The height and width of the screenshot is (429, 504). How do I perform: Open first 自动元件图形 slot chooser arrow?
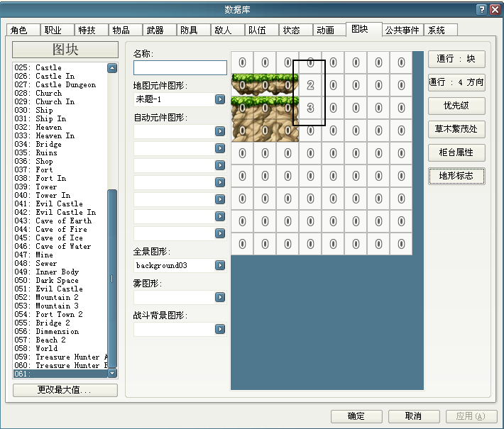pyautogui.click(x=220, y=131)
